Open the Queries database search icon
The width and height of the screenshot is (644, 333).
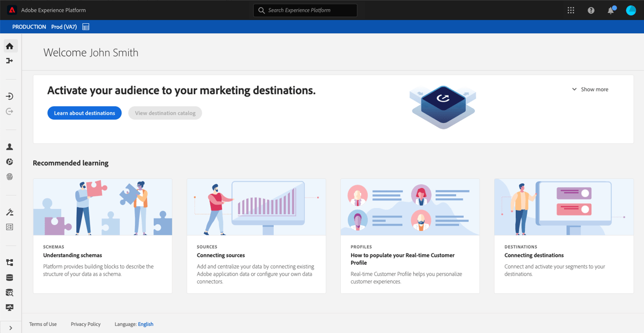pyautogui.click(x=10, y=292)
